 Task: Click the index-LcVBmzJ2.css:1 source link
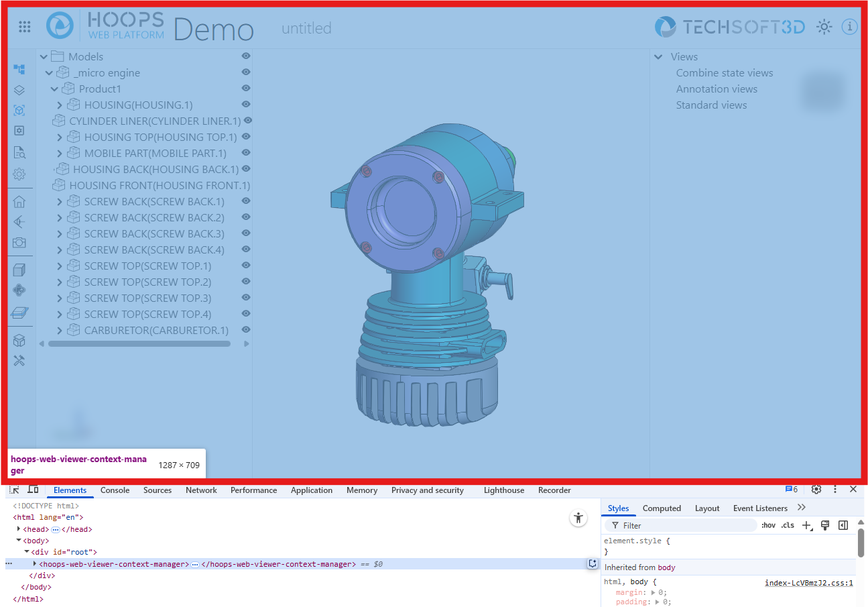click(808, 583)
